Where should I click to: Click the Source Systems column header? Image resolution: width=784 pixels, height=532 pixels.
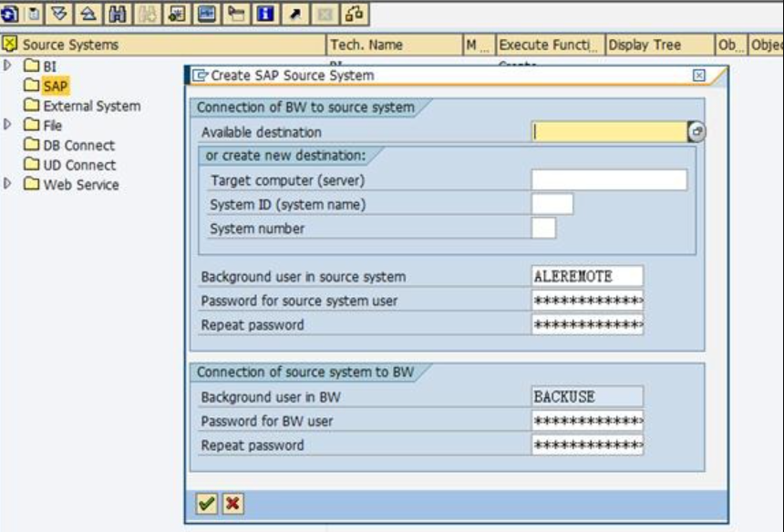[163, 45]
